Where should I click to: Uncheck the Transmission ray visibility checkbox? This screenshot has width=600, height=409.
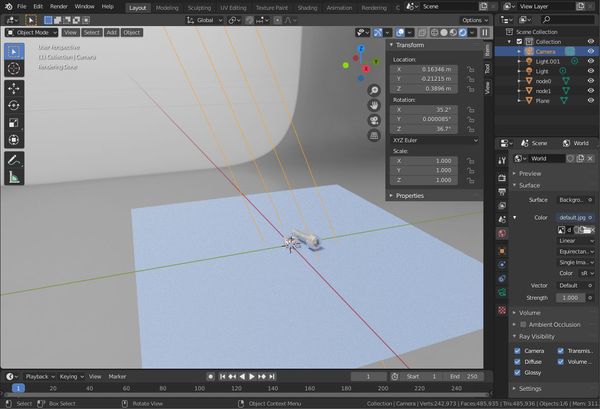561,351
